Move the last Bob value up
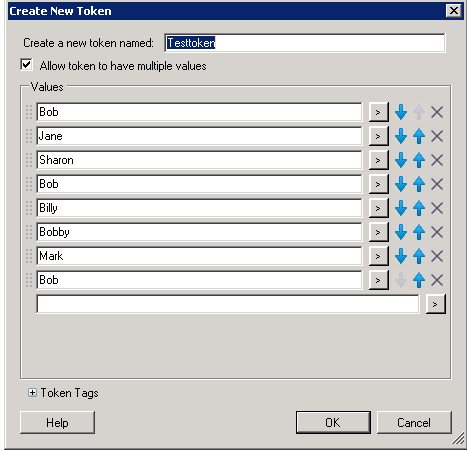This screenshot has width=467, height=451. pos(419,280)
